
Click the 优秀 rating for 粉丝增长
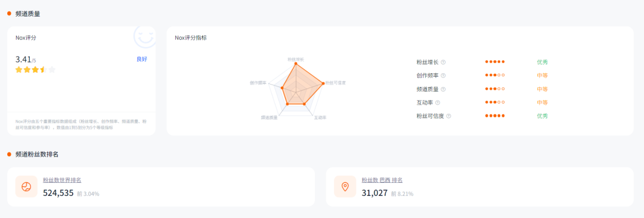(x=542, y=63)
